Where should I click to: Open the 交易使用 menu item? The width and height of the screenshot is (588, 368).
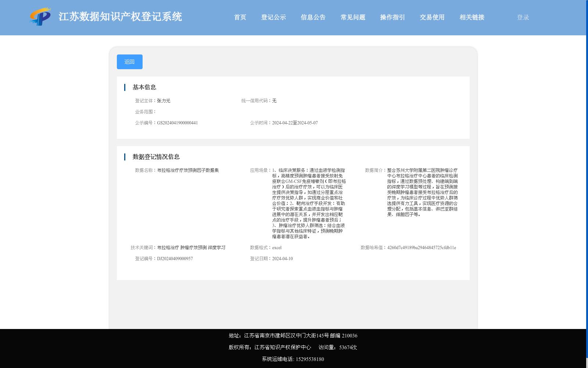click(x=432, y=17)
